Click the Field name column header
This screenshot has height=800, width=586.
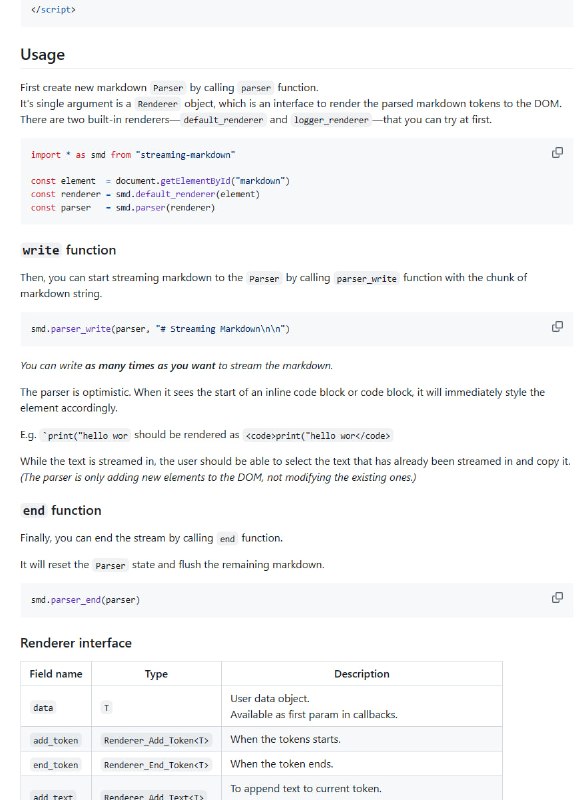click(56, 673)
